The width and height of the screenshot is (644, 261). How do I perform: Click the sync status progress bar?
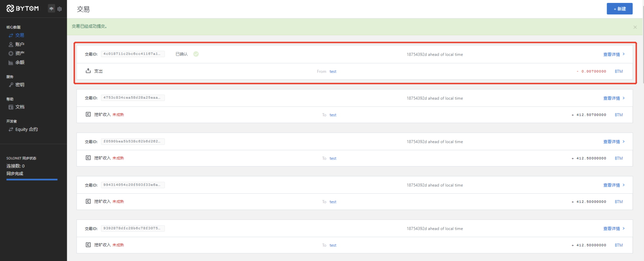pos(32,179)
